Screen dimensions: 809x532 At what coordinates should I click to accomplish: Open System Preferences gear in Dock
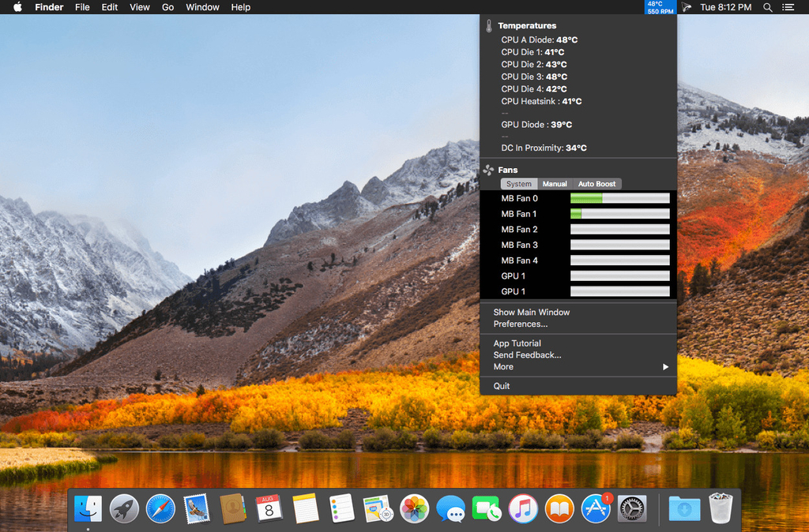pos(632,509)
